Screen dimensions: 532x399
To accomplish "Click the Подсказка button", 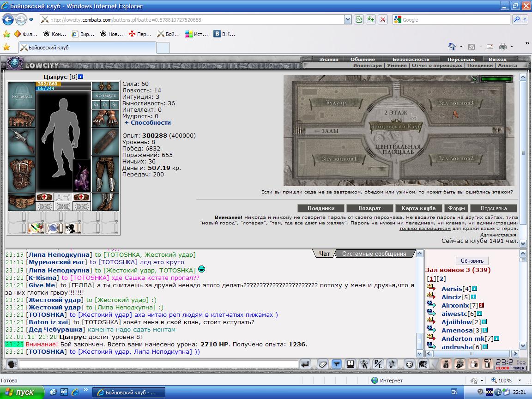I will (494, 208).
